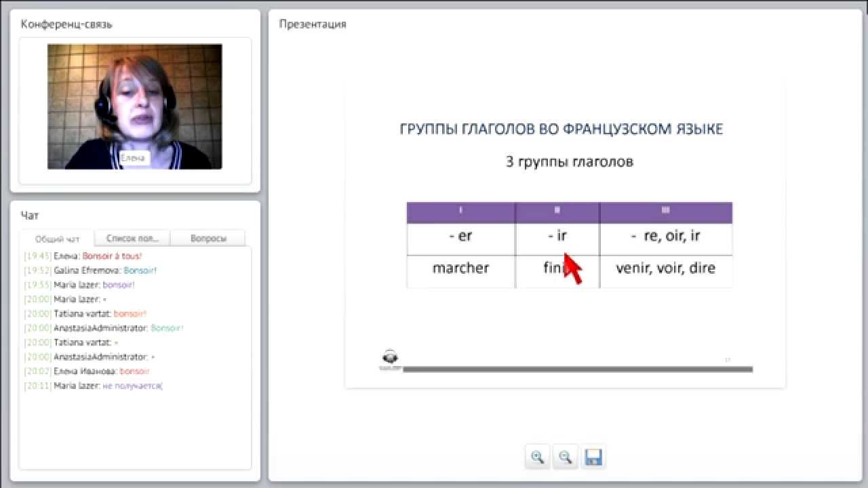Image resolution: width=868 pixels, height=488 pixels.
Task: Zoom out of the presentation slide
Action: [565, 457]
